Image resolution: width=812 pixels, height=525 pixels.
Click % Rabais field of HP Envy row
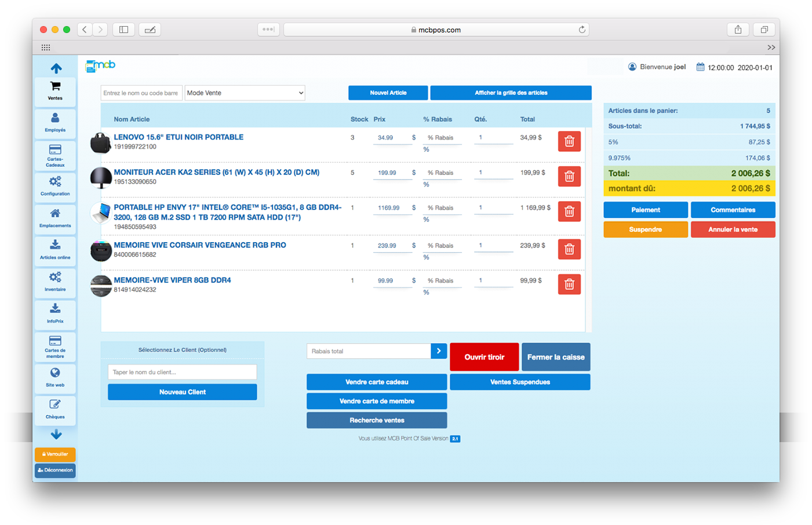tap(442, 208)
